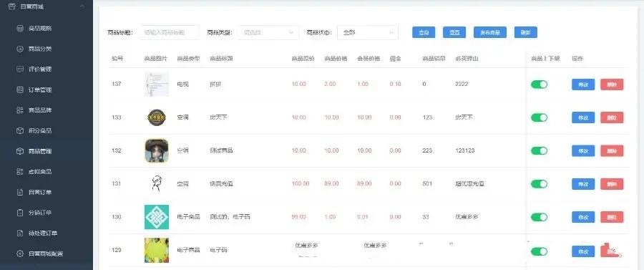Click red 删除 button in row 132
This screenshot has height=270, width=644.
click(x=612, y=151)
